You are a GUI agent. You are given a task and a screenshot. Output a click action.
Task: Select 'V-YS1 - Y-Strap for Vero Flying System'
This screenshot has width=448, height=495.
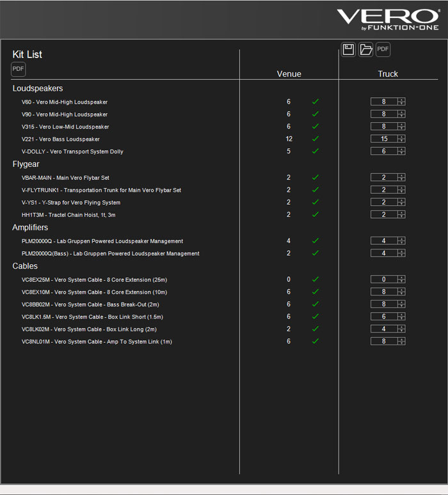[x=71, y=202]
